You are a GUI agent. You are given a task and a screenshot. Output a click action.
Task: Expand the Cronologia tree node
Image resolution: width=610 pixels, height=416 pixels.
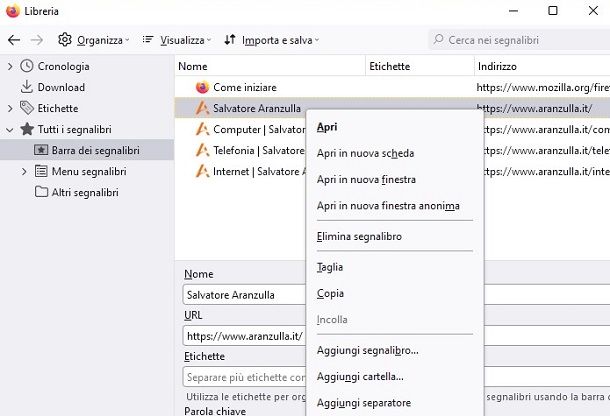(10, 67)
